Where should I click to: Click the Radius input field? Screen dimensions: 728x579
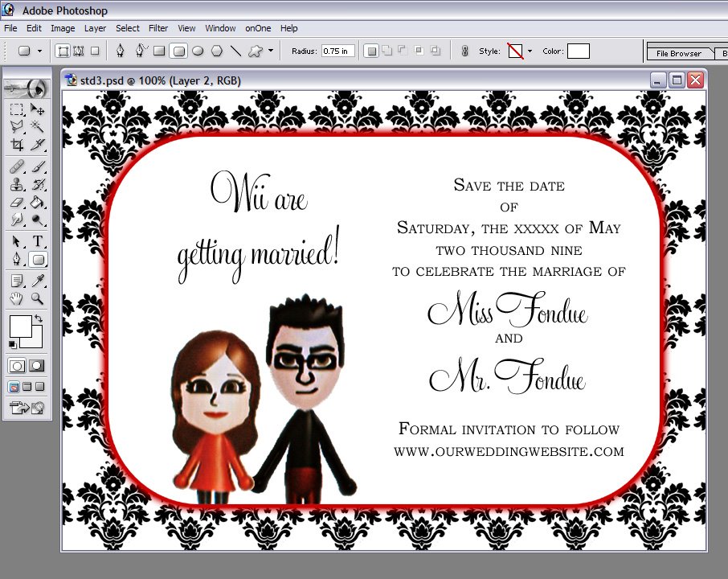338,51
